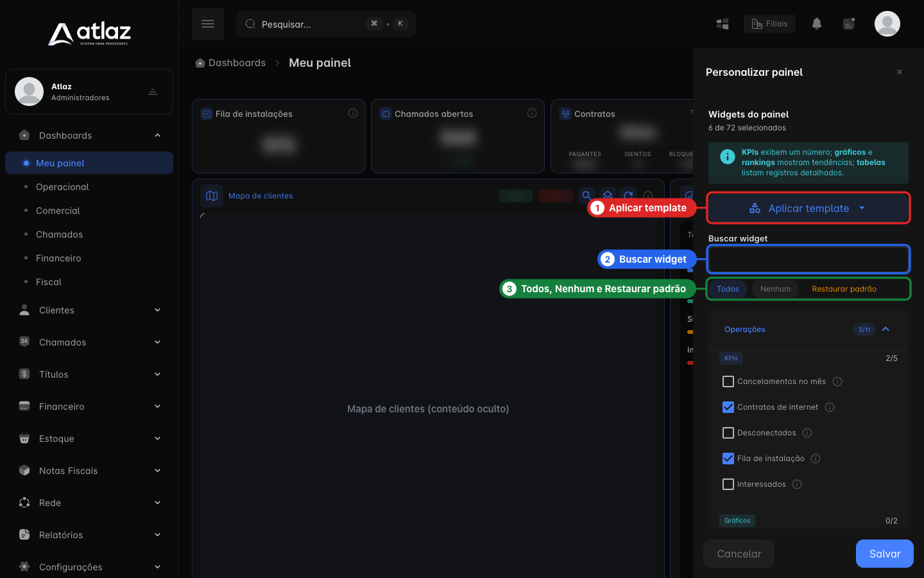This screenshot has width=924, height=578.
Task: Close the Personalizar painel sidebar
Action: (900, 72)
